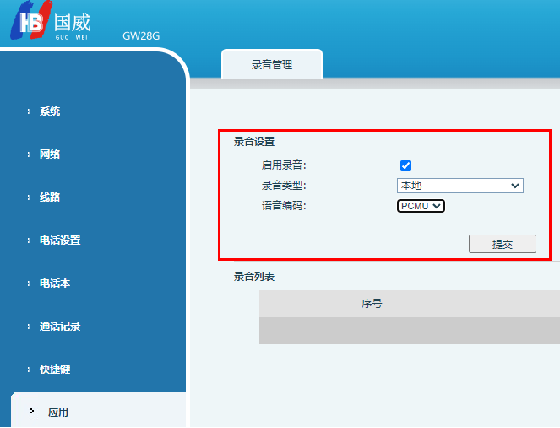Open the 通话记录 menu item
Screen dimensions: 560x428
click(x=60, y=327)
